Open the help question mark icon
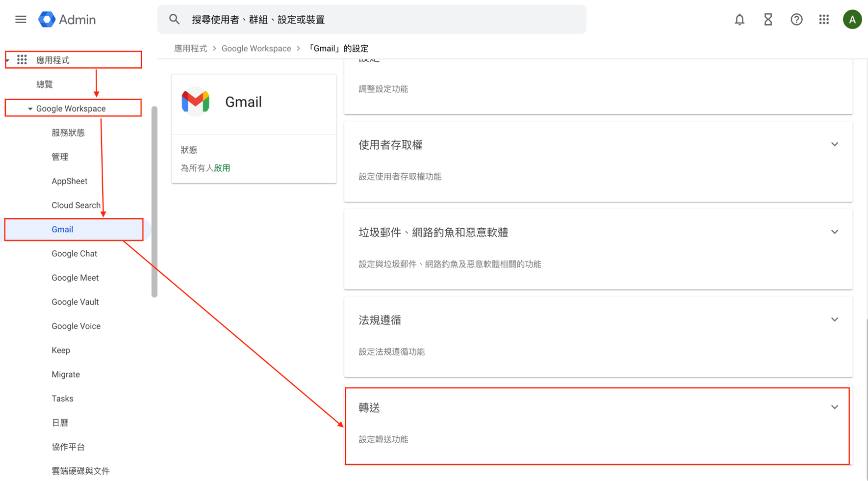This screenshot has width=868, height=481. pos(796,20)
